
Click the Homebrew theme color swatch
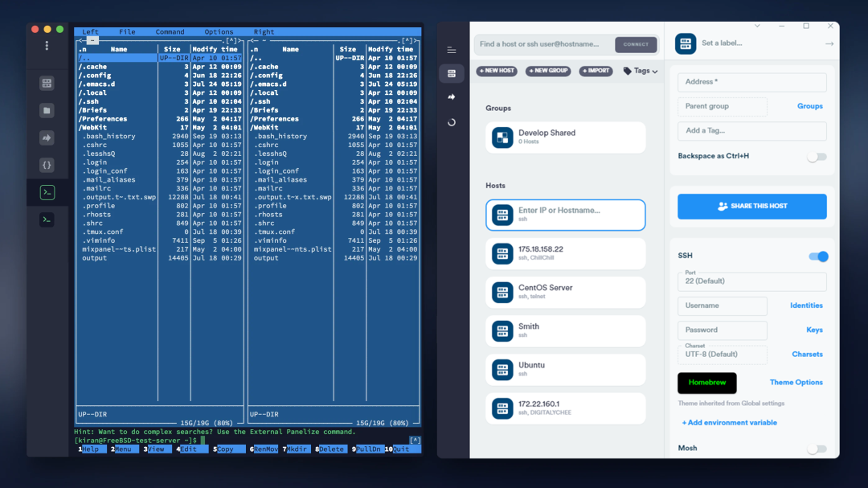pyautogui.click(x=706, y=383)
